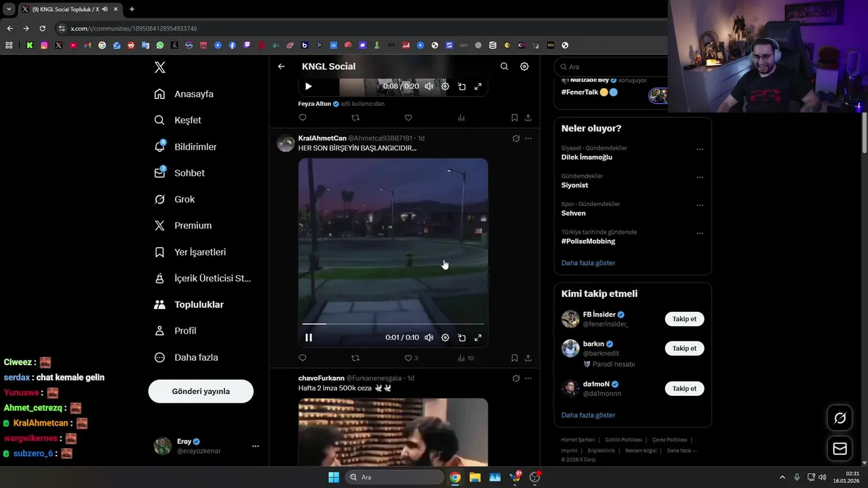The height and width of the screenshot is (488, 868).
Task: Go to Anasayfa in the sidebar
Action: tap(184, 94)
